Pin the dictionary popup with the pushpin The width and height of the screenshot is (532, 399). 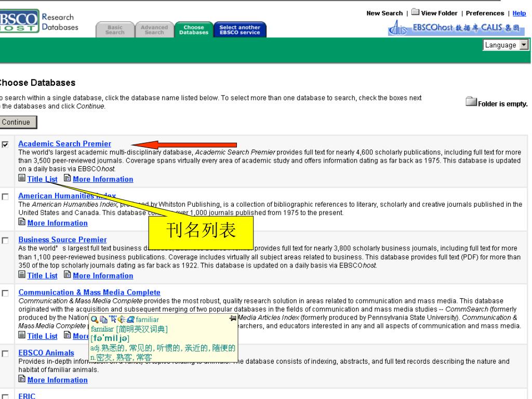tap(233, 318)
